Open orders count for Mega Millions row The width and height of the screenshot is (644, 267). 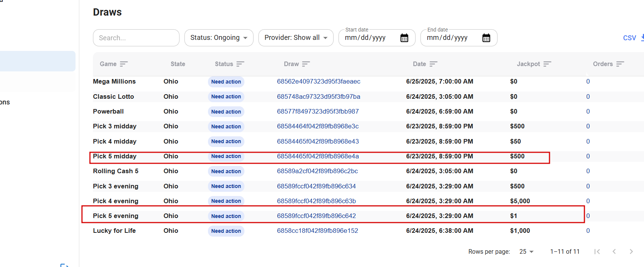click(588, 81)
